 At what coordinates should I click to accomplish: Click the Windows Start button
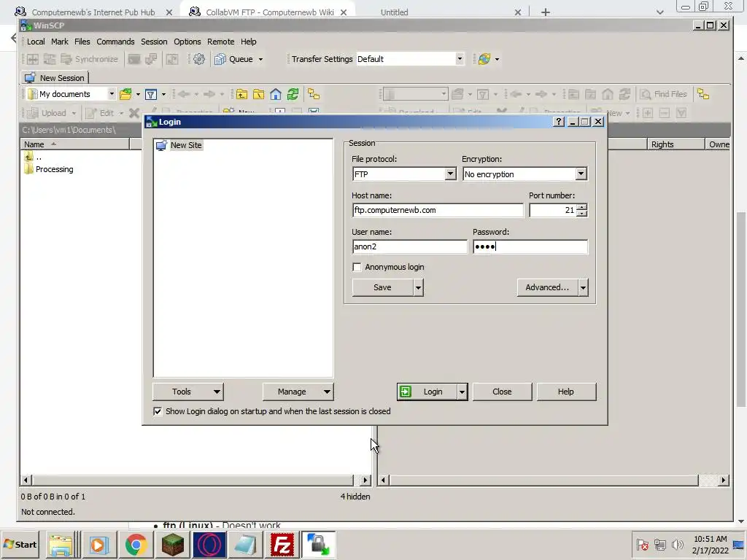click(x=20, y=545)
